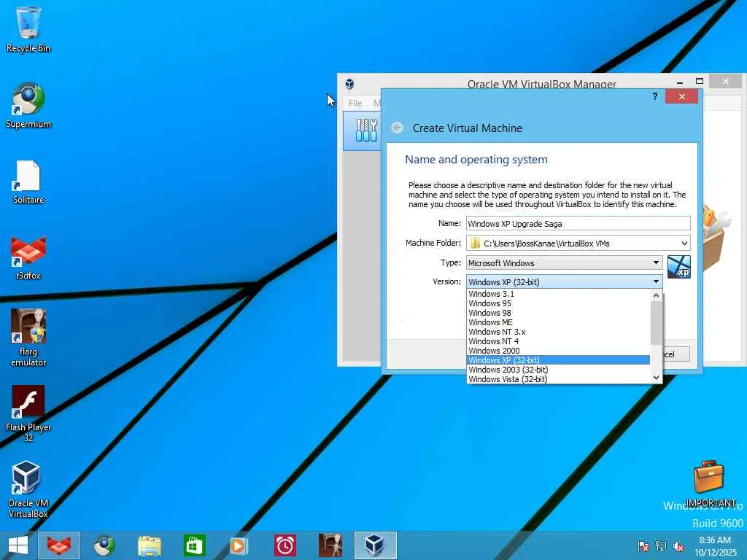Choose Windows 95 from the version list
This screenshot has height=560, width=747.
click(x=558, y=303)
